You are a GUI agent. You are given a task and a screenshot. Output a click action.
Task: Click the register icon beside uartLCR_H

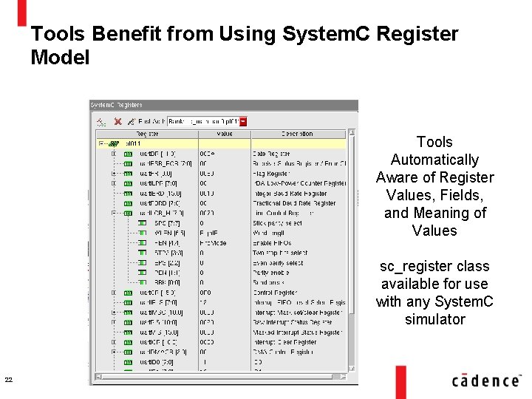[x=128, y=214]
